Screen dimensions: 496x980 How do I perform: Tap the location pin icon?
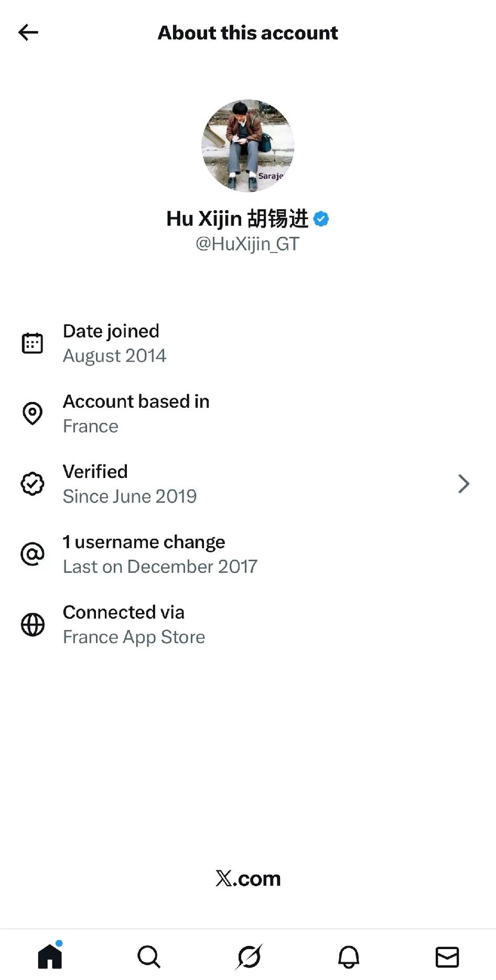(33, 413)
